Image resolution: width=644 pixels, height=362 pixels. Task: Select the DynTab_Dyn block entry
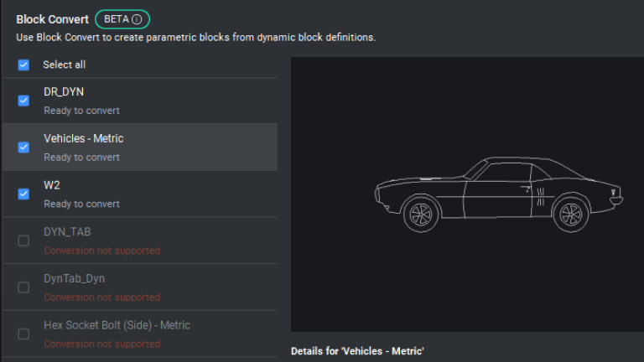click(140, 287)
